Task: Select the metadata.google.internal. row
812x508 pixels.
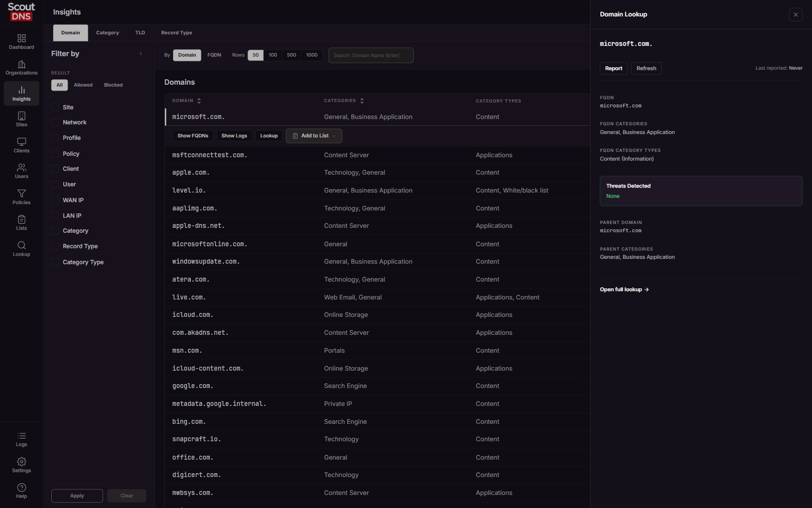Action: [x=377, y=404]
